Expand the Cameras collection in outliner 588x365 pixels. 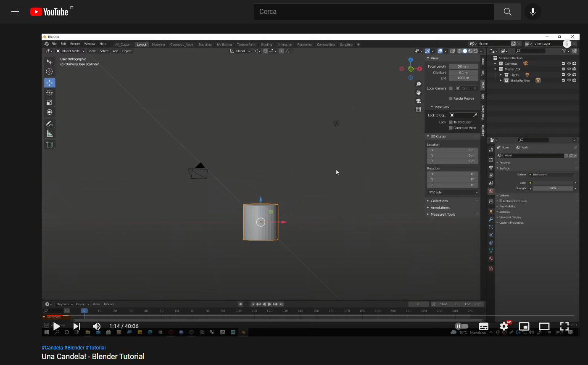496,63
